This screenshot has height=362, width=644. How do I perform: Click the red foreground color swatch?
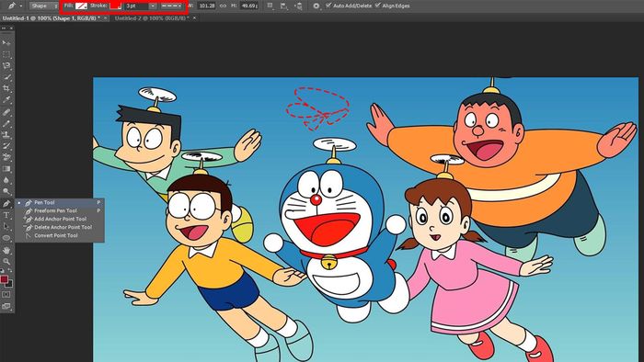(4, 279)
